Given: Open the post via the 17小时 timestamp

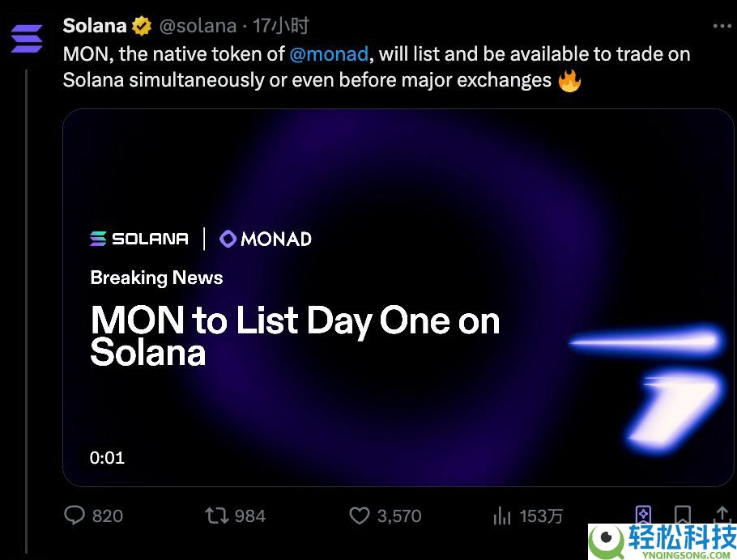Looking at the screenshot, I should [279, 25].
